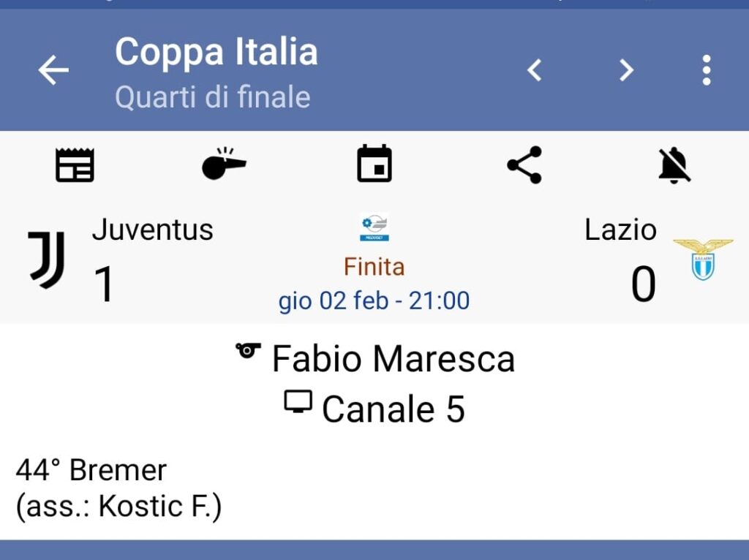The width and height of the screenshot is (749, 560).
Task: Toggle match notifications bell
Action: pyautogui.click(x=674, y=164)
